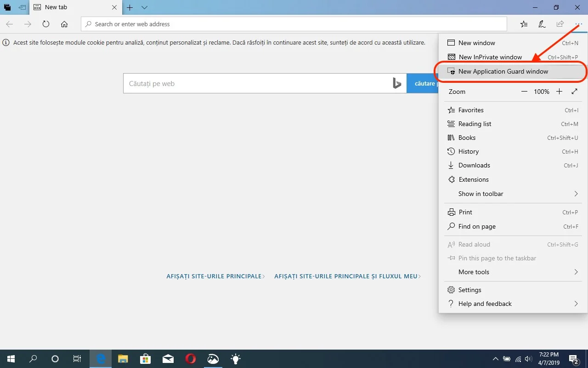Open Opera browser from taskbar
The image size is (588, 368).
click(191, 359)
